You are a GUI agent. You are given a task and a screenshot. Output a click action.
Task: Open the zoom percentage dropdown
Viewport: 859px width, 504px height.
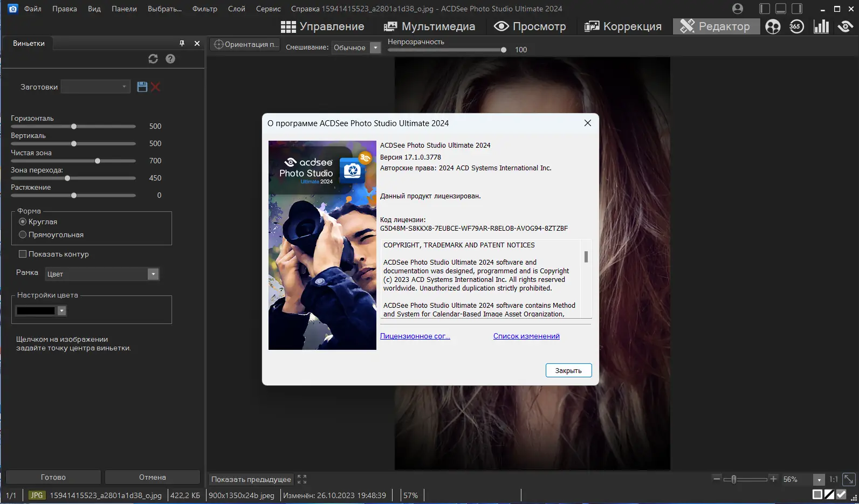coord(819,479)
